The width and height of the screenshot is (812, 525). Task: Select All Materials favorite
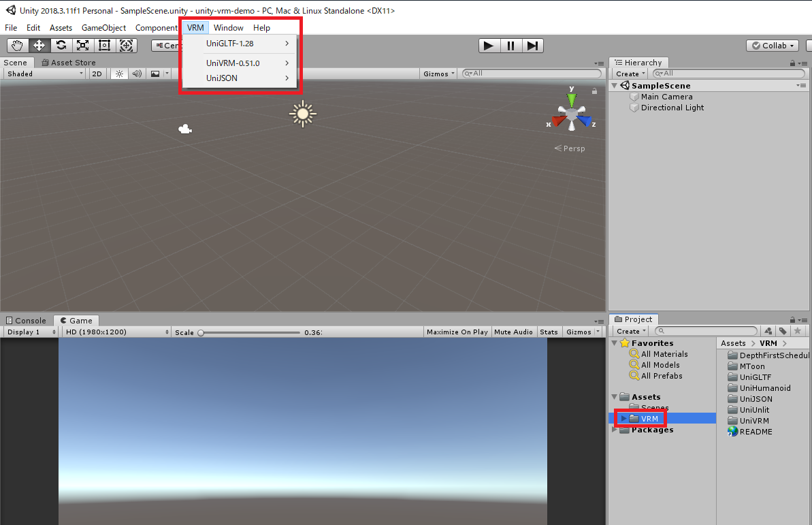(x=659, y=354)
